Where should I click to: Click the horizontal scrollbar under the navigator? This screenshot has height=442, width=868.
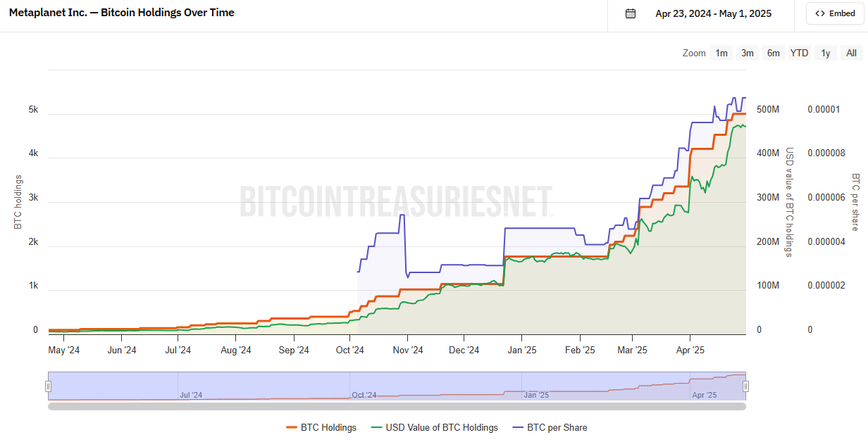(397, 406)
